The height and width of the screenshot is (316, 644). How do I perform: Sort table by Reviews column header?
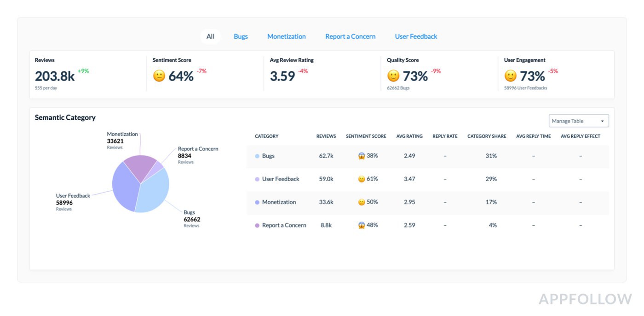point(326,136)
